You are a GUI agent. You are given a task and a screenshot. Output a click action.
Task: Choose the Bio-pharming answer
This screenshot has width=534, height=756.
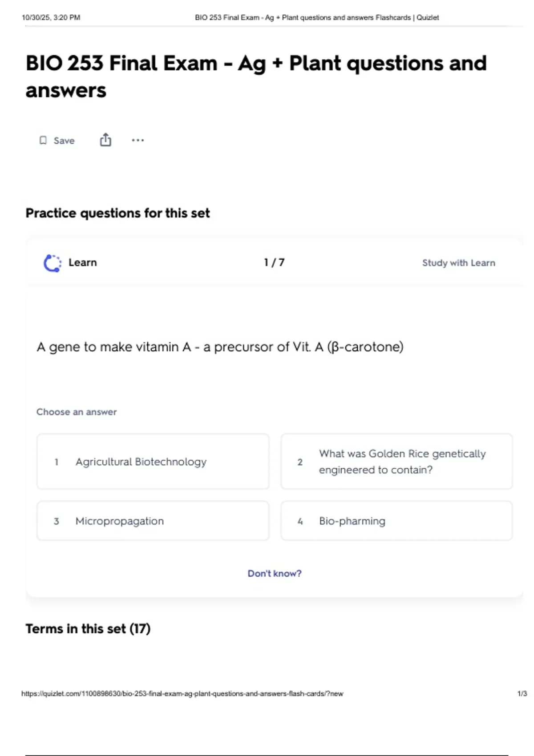pos(396,521)
